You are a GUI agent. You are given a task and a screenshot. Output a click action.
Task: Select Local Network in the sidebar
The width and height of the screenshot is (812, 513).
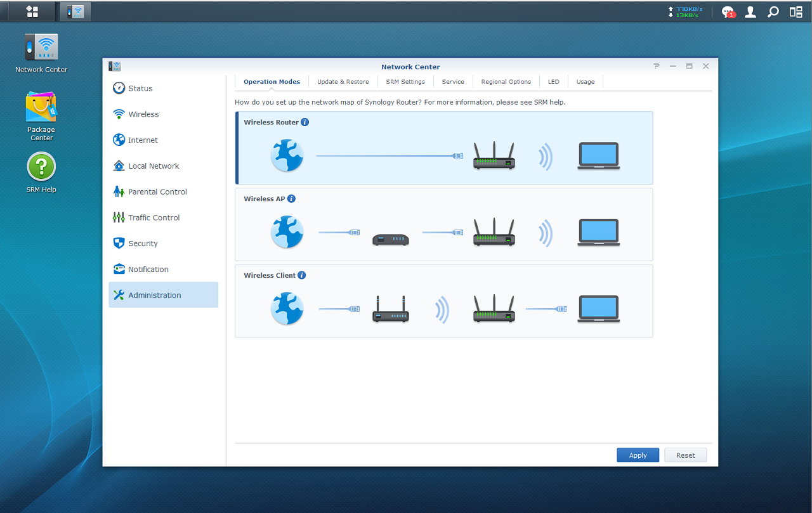click(x=163, y=166)
